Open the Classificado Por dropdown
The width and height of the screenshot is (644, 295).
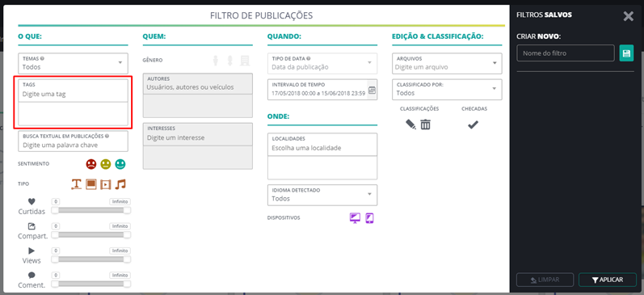point(447,89)
